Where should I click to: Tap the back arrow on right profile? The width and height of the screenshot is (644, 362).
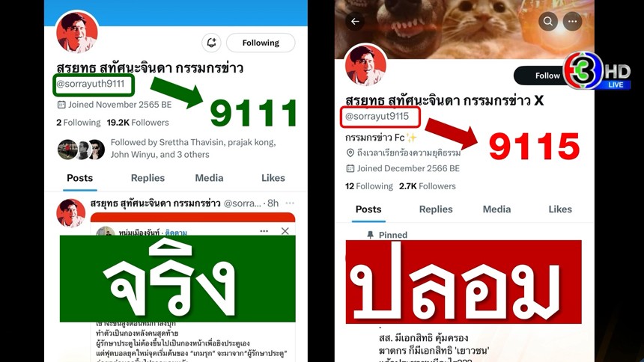[x=355, y=22]
